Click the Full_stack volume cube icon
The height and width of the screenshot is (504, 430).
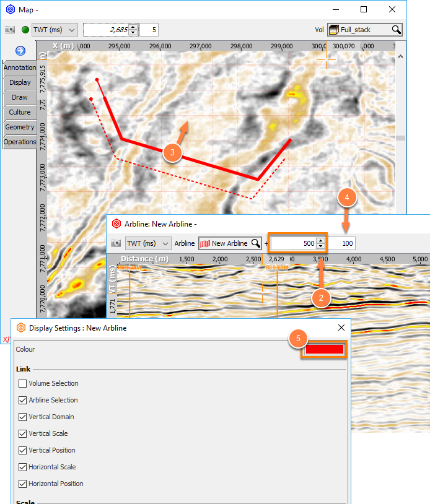pos(334,30)
